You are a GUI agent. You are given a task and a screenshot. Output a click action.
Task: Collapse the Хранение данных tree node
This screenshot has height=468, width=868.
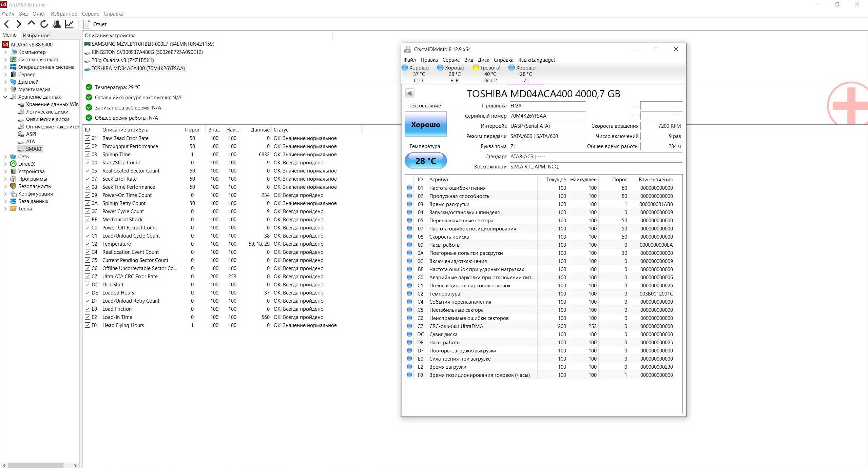click(x=5, y=97)
